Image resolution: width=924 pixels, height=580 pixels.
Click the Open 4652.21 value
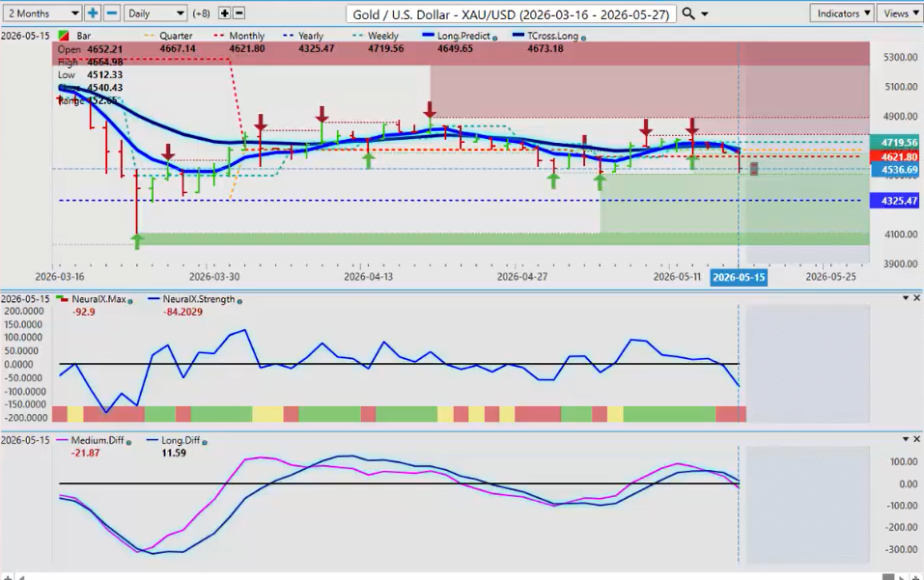pyautogui.click(x=104, y=49)
